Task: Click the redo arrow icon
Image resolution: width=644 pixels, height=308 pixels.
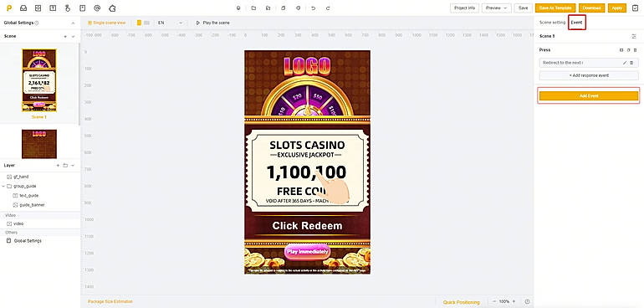Action: tap(327, 8)
